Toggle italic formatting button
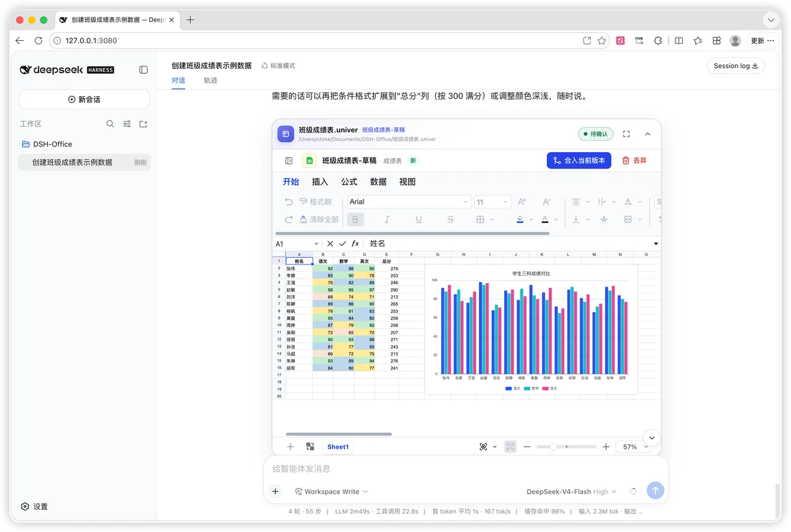Screen dimensions: 791x532 pos(387,219)
